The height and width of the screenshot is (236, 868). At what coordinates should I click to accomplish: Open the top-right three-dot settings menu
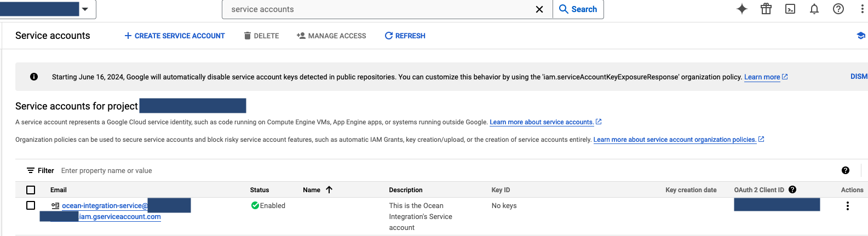(862, 9)
